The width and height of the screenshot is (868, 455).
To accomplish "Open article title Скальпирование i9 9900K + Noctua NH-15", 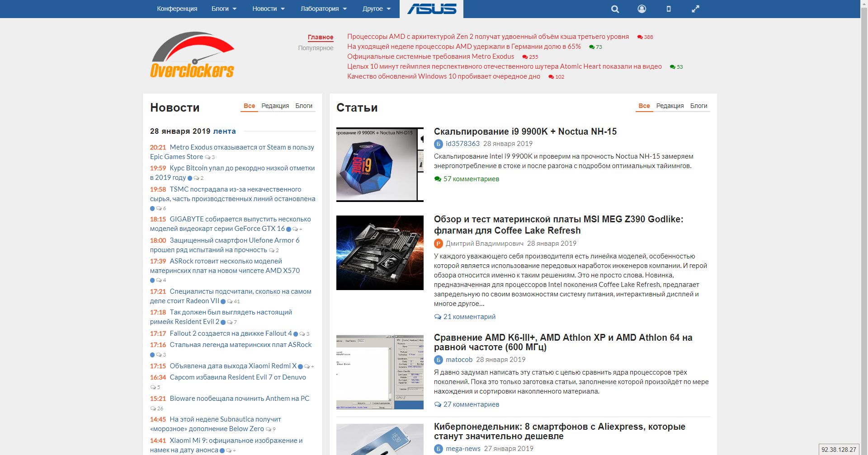I will pos(525,131).
